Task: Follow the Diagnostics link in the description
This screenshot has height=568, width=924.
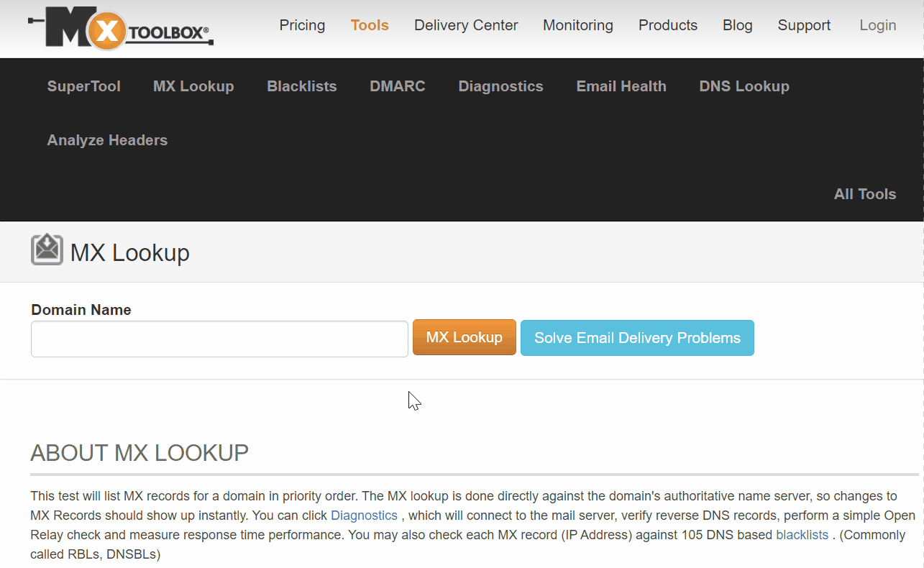Action: click(x=364, y=516)
